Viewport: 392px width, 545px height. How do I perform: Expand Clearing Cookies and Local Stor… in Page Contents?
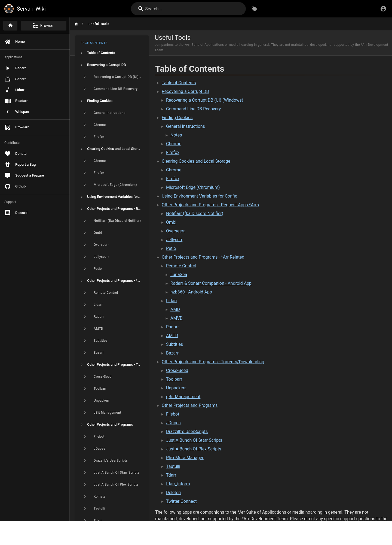[112, 149]
